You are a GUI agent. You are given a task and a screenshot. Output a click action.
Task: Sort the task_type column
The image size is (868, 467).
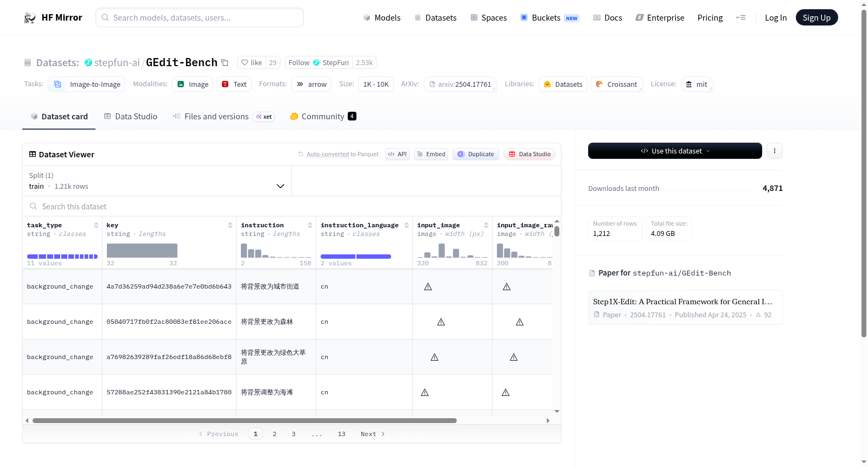pos(96,225)
